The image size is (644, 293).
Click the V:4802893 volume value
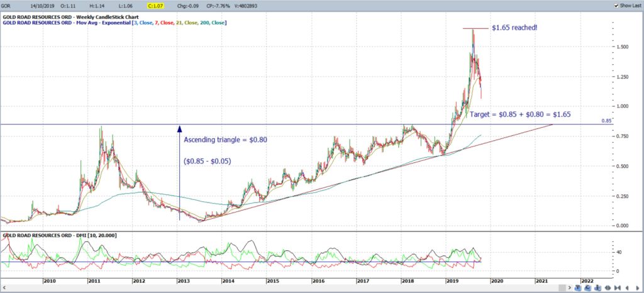245,6
